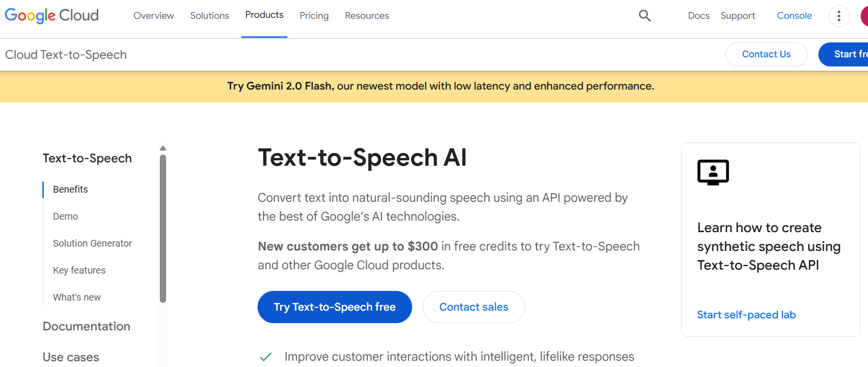Screen dimensions: 868x367
Task: Click the presentation screen icon in the card
Action: (x=713, y=172)
